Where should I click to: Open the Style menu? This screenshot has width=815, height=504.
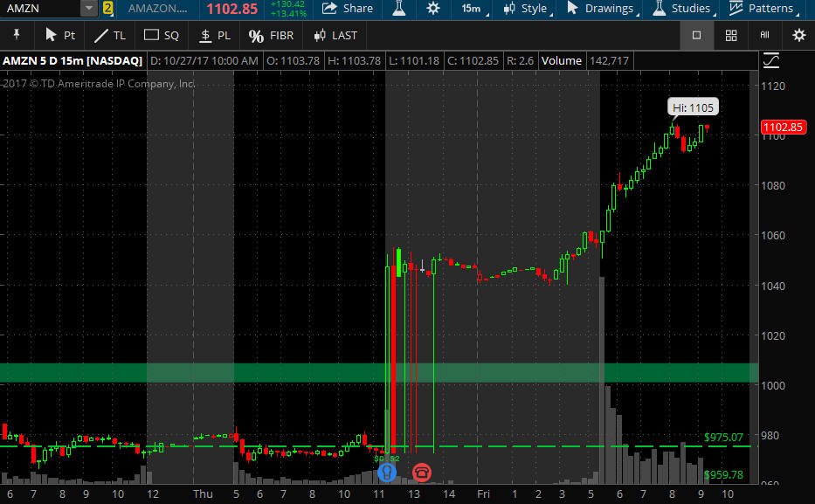click(x=527, y=9)
